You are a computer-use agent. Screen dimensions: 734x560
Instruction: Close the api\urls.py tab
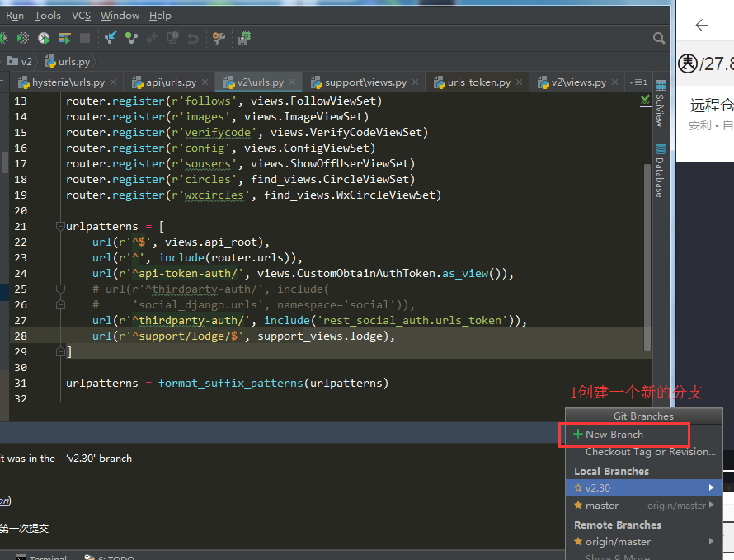point(205,82)
